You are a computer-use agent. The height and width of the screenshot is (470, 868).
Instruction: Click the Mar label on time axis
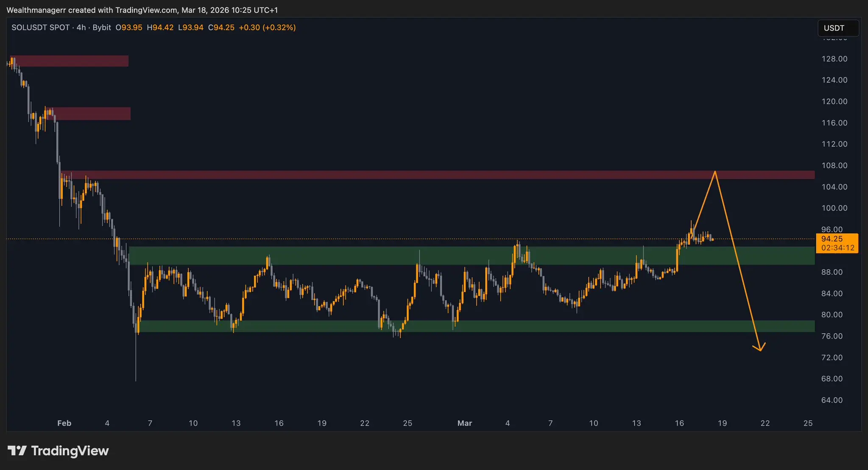(465, 423)
